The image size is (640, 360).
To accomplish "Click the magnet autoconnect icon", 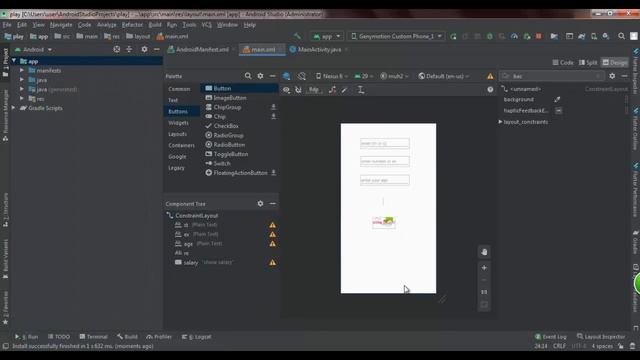I will pos(298,90).
